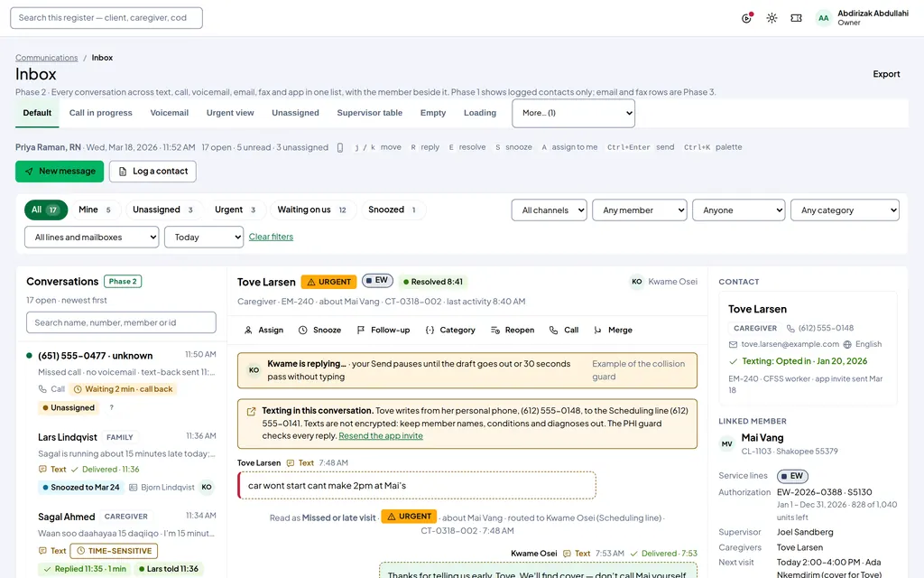The width and height of the screenshot is (924, 578).
Task: Click the Merge icon
Action: [597, 331]
